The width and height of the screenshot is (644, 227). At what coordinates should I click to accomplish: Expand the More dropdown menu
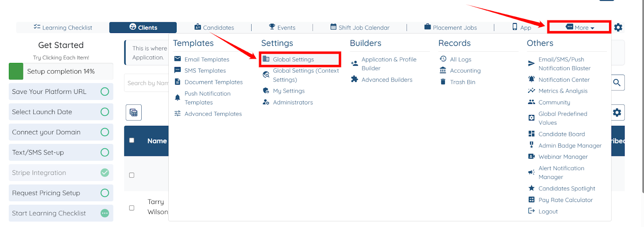[580, 27]
